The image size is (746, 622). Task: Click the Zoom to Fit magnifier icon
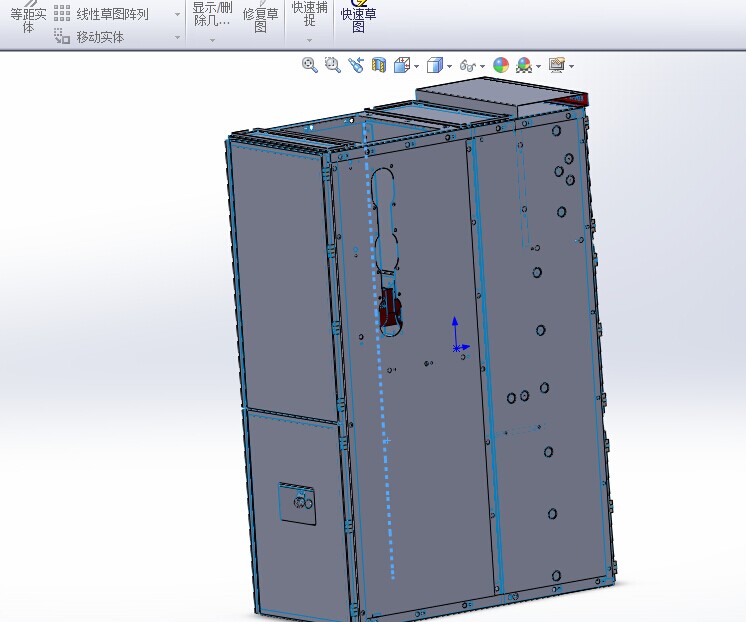pyautogui.click(x=310, y=65)
